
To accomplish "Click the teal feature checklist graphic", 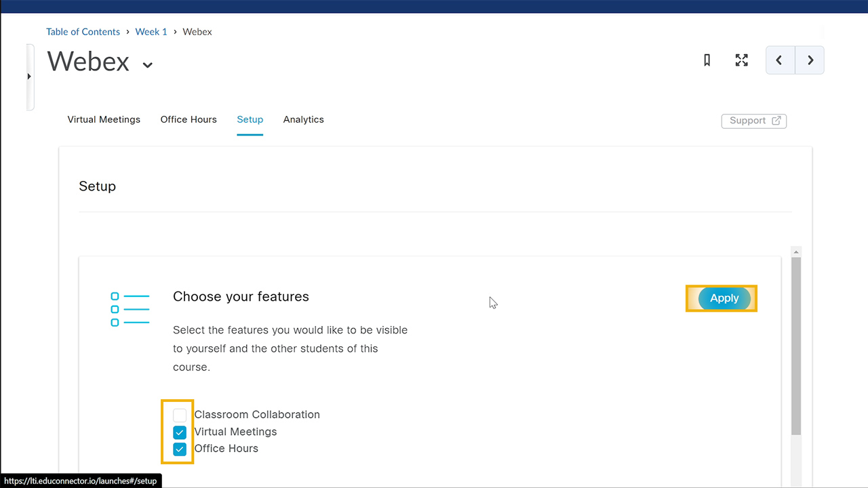I will click(130, 309).
